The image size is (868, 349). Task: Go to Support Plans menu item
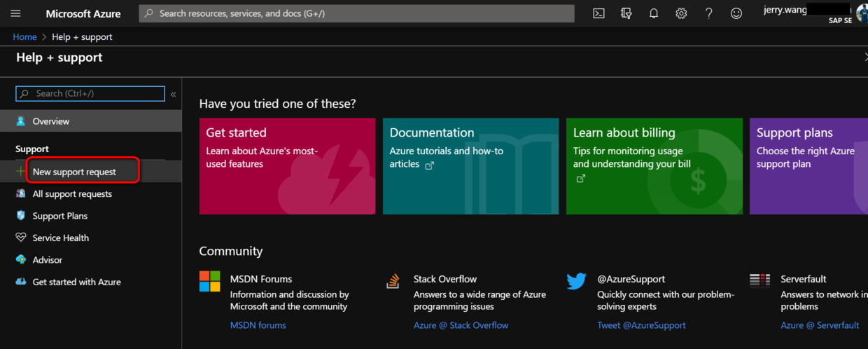click(x=60, y=216)
